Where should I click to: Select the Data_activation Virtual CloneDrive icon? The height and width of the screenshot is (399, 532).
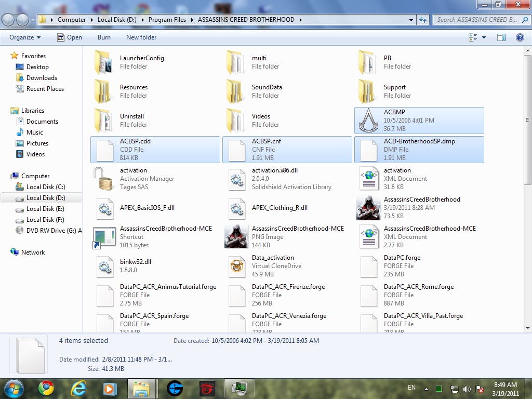tap(236, 267)
